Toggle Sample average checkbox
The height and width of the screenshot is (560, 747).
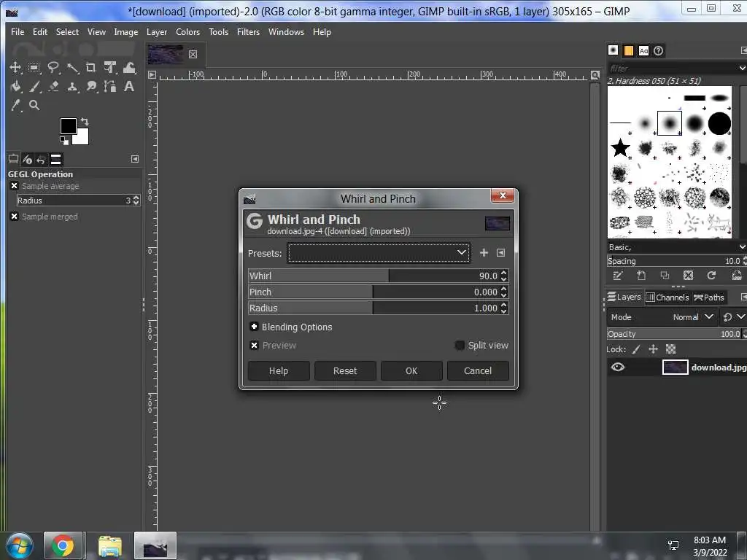(15, 186)
